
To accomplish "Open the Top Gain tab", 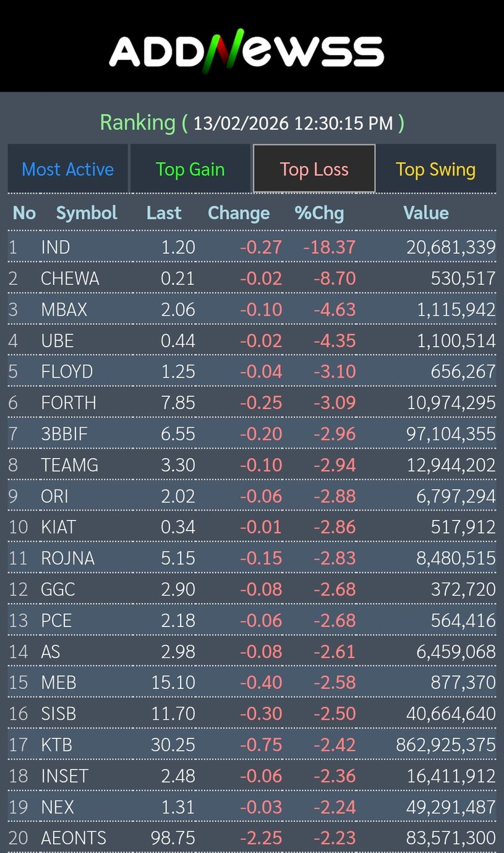I will click(190, 169).
